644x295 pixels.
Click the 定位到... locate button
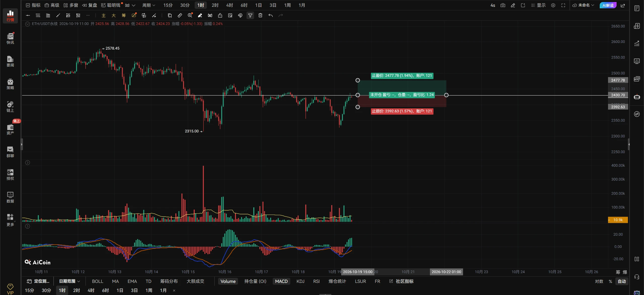[x=38, y=281]
